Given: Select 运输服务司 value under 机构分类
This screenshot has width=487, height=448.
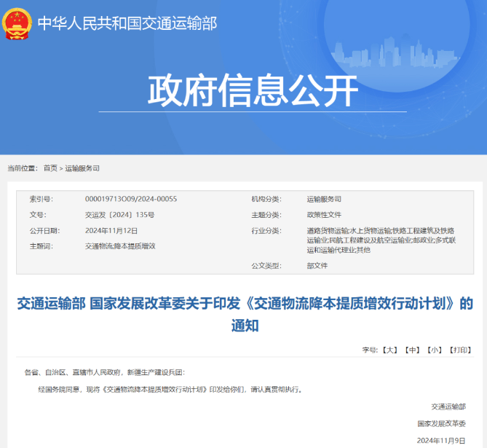Looking at the screenshot, I should pos(324,199).
